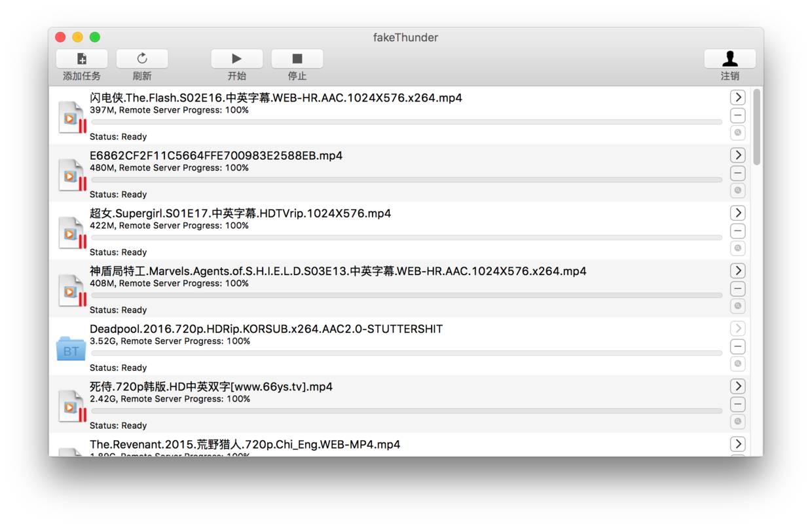The height and width of the screenshot is (526, 812).
Task: Click the vertical scrollbar thumb of the task list
Action: click(757, 126)
